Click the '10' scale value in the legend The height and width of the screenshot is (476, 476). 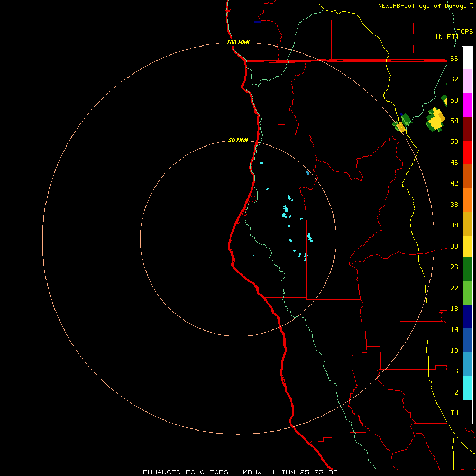point(454,351)
